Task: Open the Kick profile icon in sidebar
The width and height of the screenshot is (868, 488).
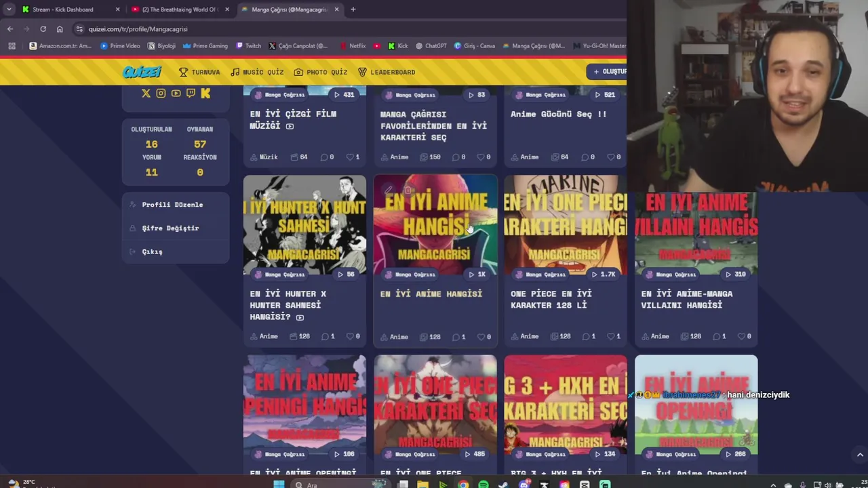Action: click(205, 94)
